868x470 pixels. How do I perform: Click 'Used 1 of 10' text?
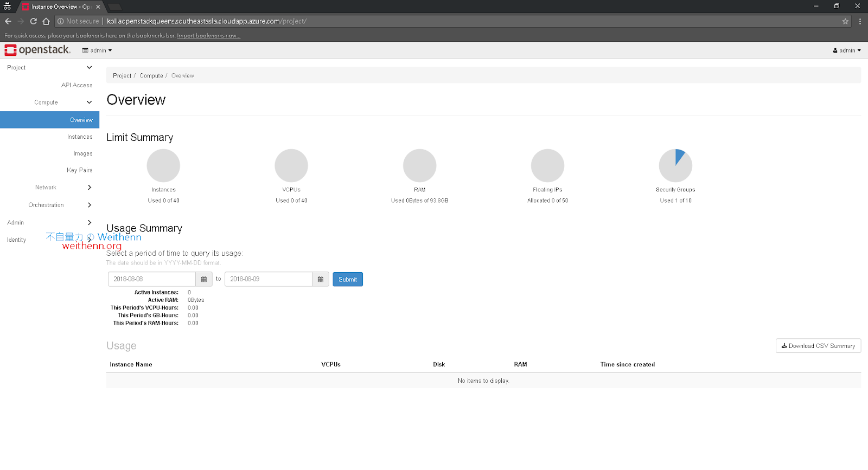coord(675,201)
